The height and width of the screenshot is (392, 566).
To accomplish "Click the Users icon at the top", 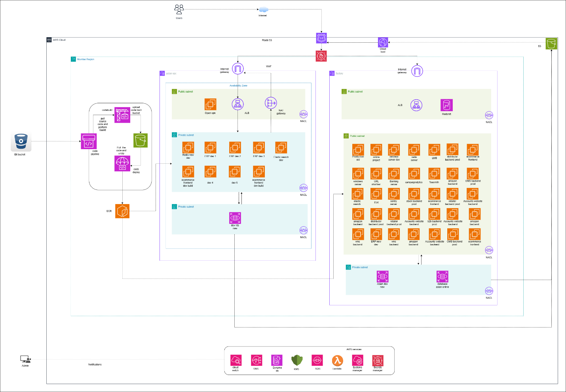I will (x=179, y=9).
